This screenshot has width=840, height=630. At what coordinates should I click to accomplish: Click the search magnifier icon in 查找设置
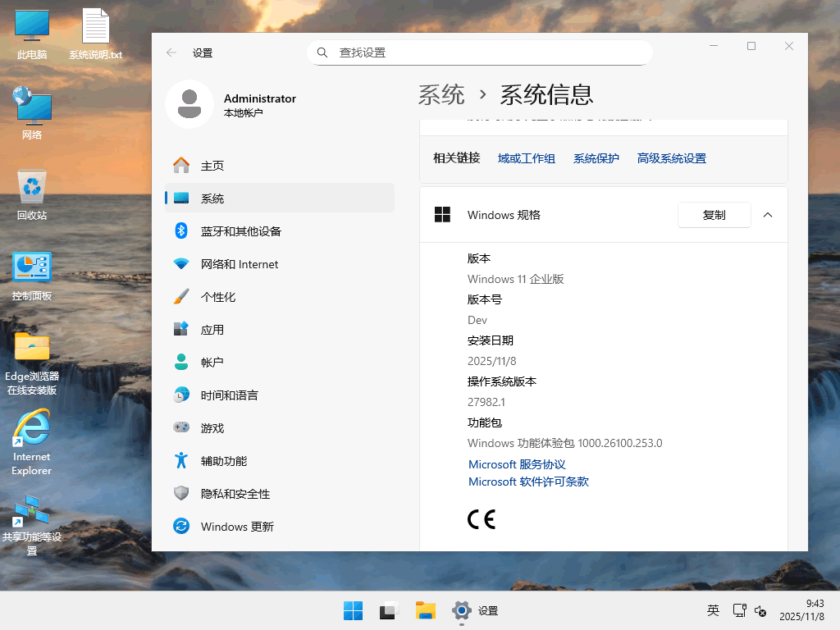322,52
